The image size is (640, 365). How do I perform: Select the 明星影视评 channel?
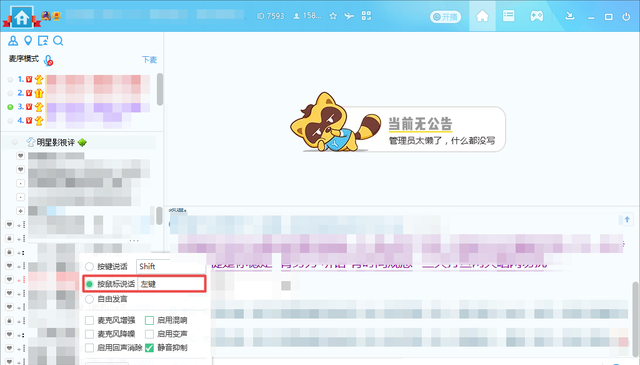[56, 142]
